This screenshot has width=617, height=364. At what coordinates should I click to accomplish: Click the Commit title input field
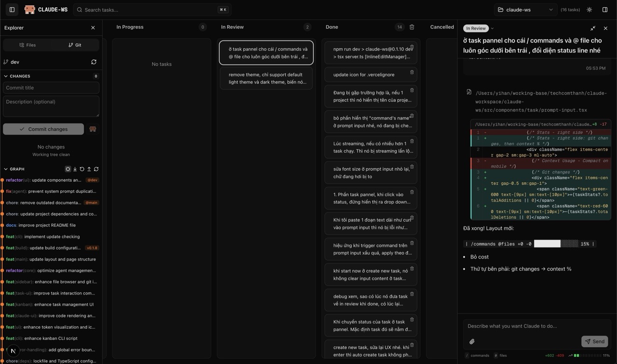(x=51, y=88)
